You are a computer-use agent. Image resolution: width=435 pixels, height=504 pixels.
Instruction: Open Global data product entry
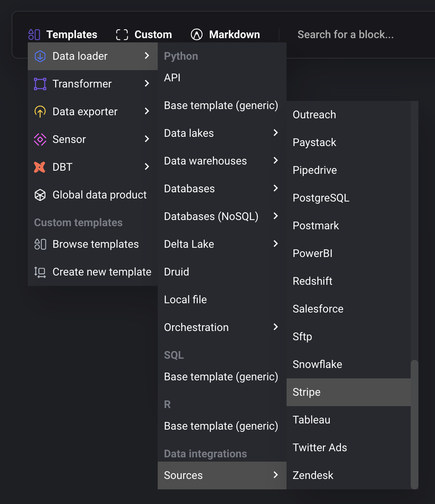click(93, 195)
